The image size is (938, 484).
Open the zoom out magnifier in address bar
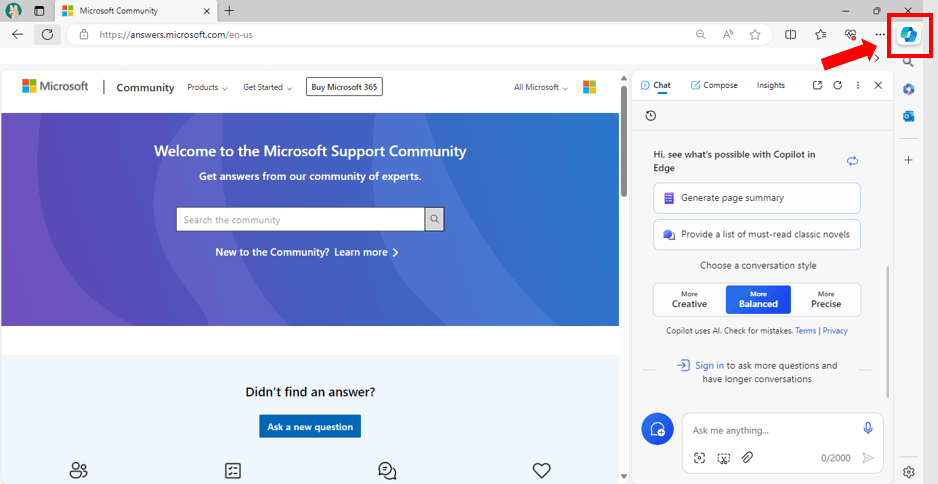(x=701, y=35)
